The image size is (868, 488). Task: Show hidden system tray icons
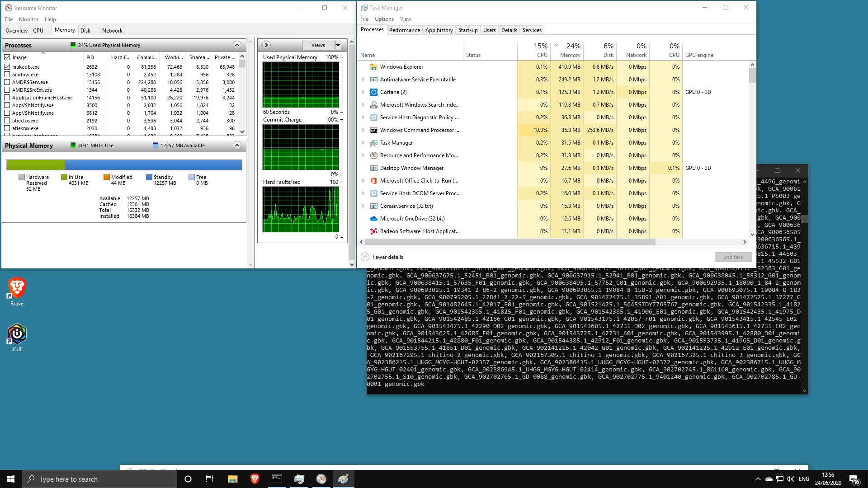(758, 479)
